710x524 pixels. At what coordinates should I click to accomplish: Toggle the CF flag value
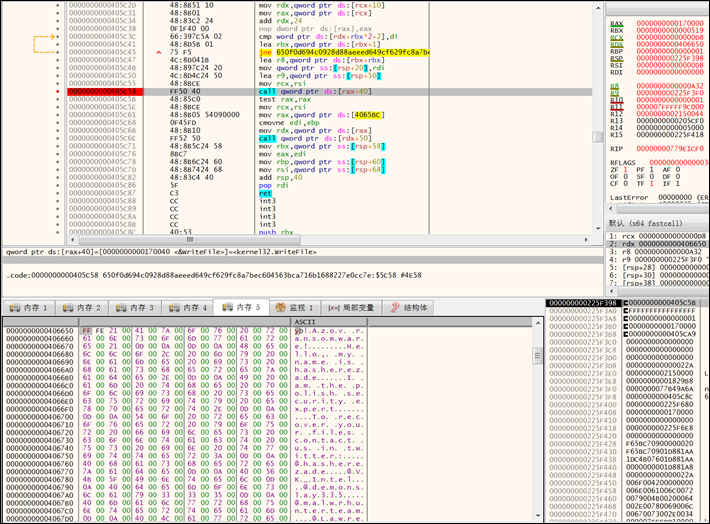(x=627, y=185)
